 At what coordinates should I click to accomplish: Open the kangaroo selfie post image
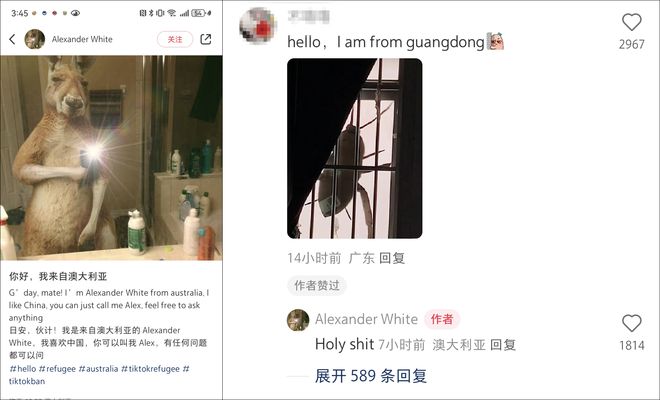111,157
